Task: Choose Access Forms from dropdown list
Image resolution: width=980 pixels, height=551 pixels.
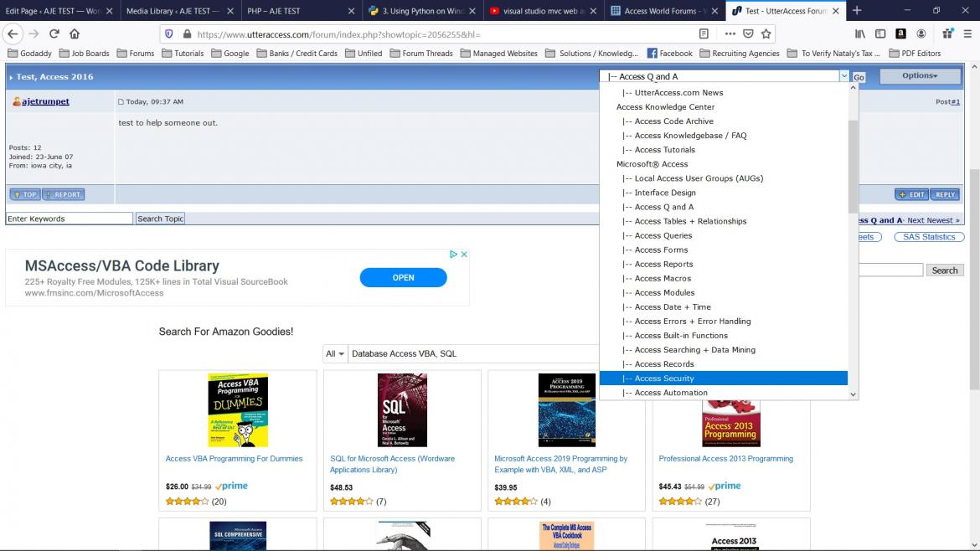Action: tap(723, 250)
